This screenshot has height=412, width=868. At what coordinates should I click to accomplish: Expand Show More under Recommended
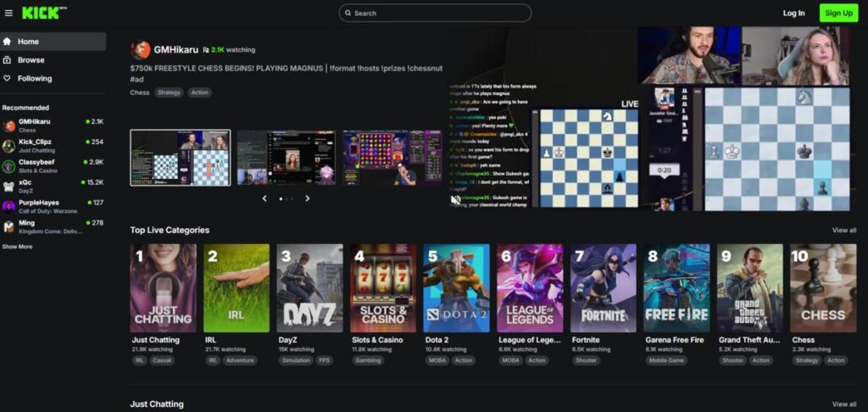17,247
